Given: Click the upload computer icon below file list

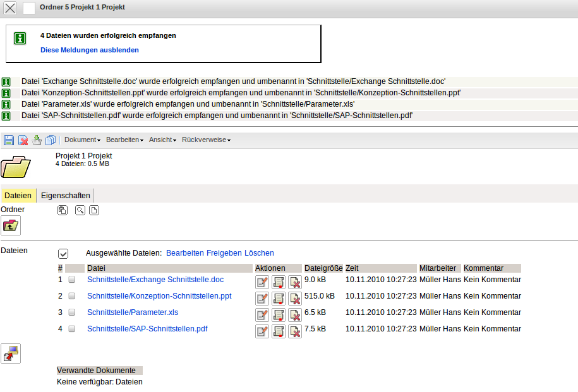Looking at the screenshot, I should 11,353.
